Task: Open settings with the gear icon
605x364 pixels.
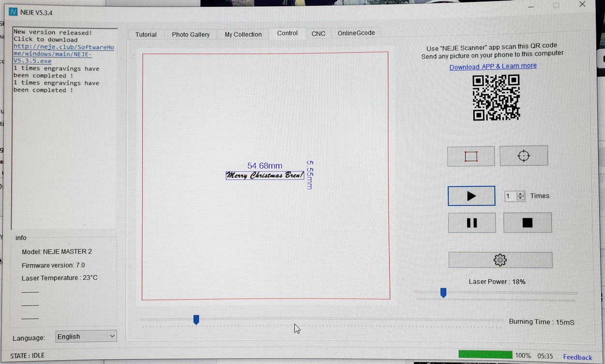Action: (x=500, y=260)
